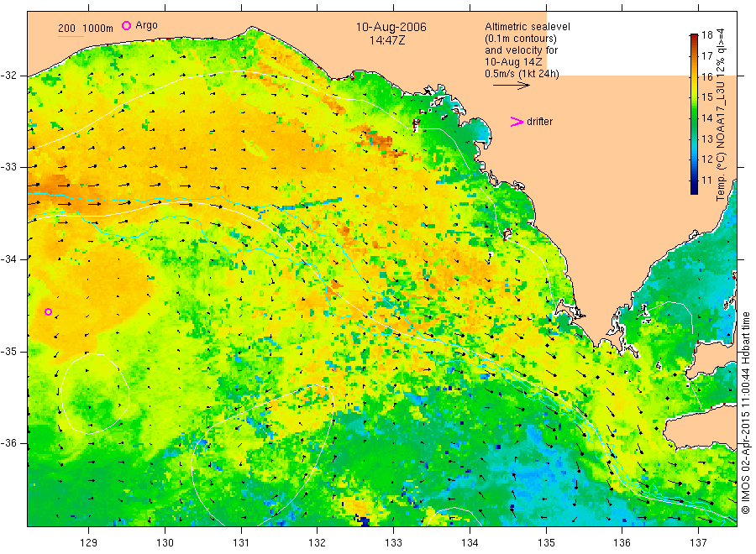Click the 13 label on the color bar
Screen dimensions: 756x554
click(706, 138)
